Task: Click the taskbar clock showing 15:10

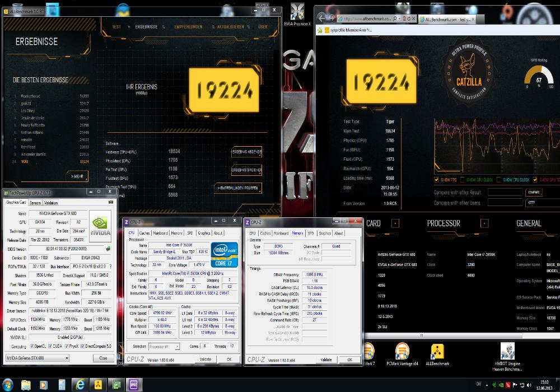Action: click(x=544, y=385)
